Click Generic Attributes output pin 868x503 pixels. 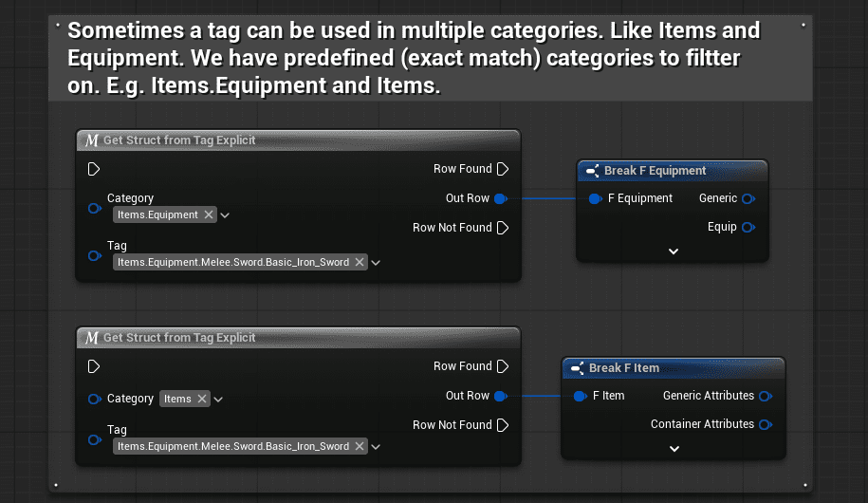pos(766,396)
